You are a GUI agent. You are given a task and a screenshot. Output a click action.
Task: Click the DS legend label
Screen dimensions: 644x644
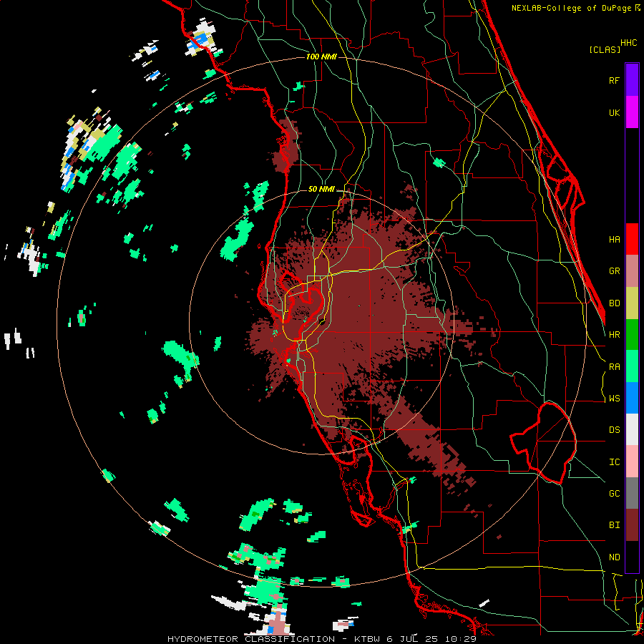click(615, 430)
